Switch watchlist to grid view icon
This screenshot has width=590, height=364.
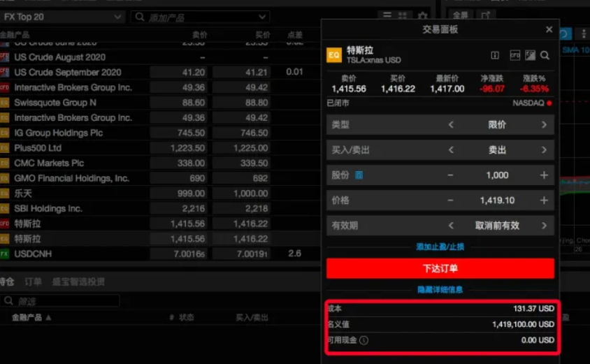[x=402, y=15]
